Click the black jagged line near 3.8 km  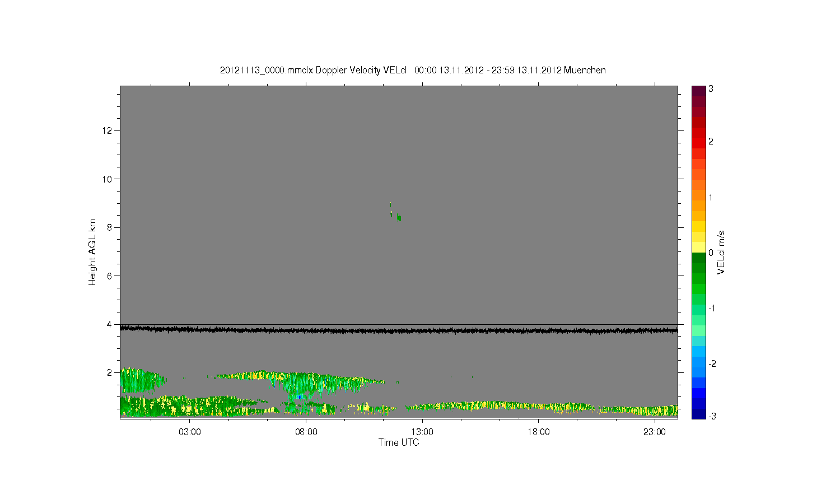[x=399, y=330]
